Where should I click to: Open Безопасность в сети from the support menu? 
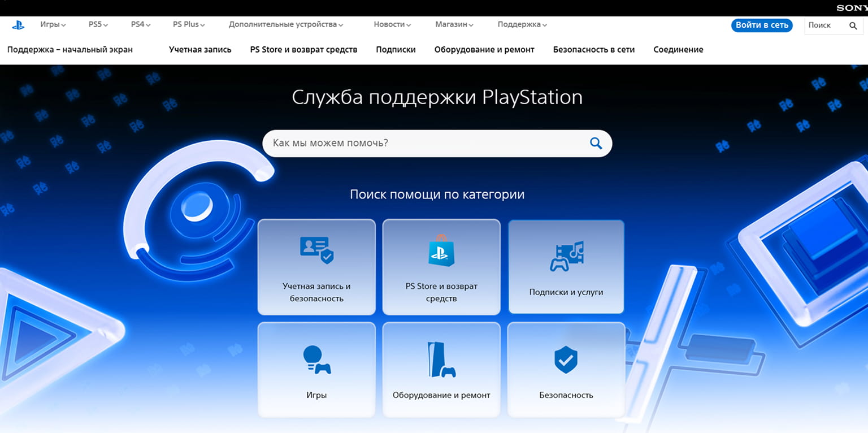click(594, 50)
